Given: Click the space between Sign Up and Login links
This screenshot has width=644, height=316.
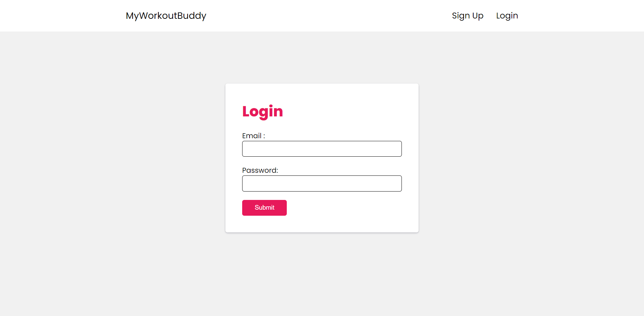Looking at the screenshot, I should 490,15.
